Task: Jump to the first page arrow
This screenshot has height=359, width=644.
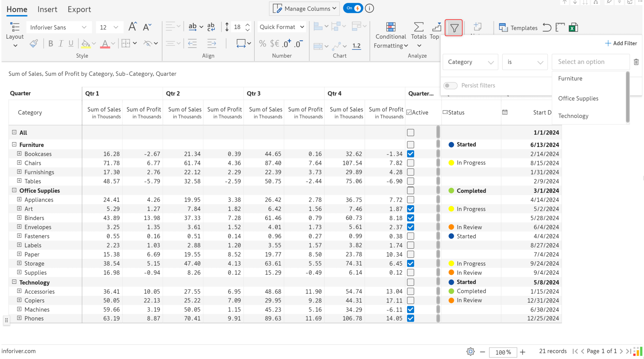Action: 575,351
